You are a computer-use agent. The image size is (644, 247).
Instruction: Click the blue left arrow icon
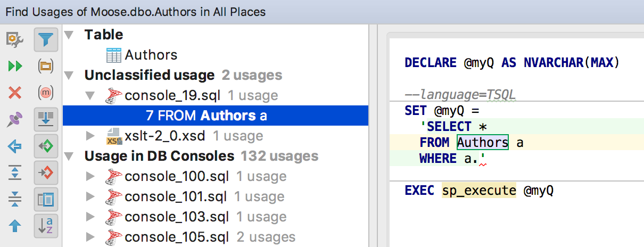(15, 146)
